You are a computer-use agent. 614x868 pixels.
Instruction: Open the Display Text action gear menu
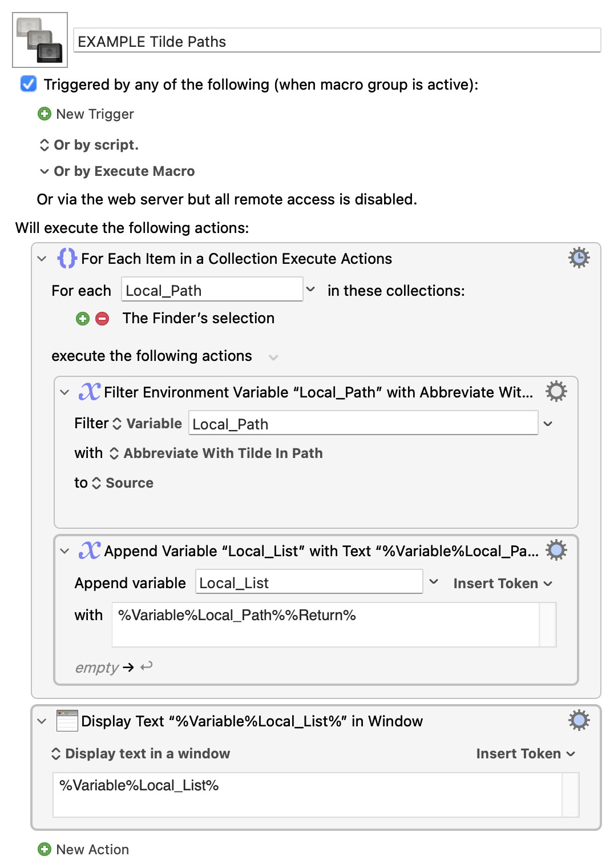pyautogui.click(x=579, y=721)
